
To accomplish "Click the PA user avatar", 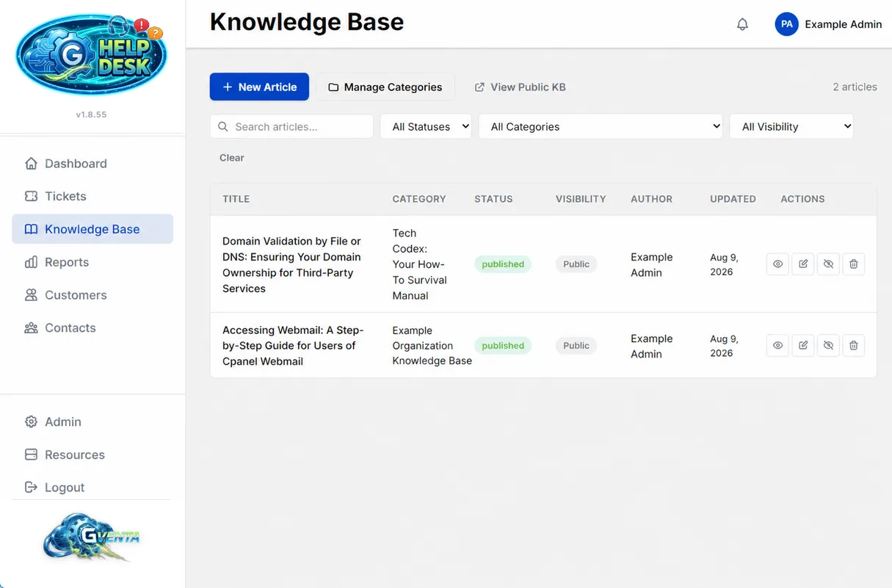I will [786, 24].
